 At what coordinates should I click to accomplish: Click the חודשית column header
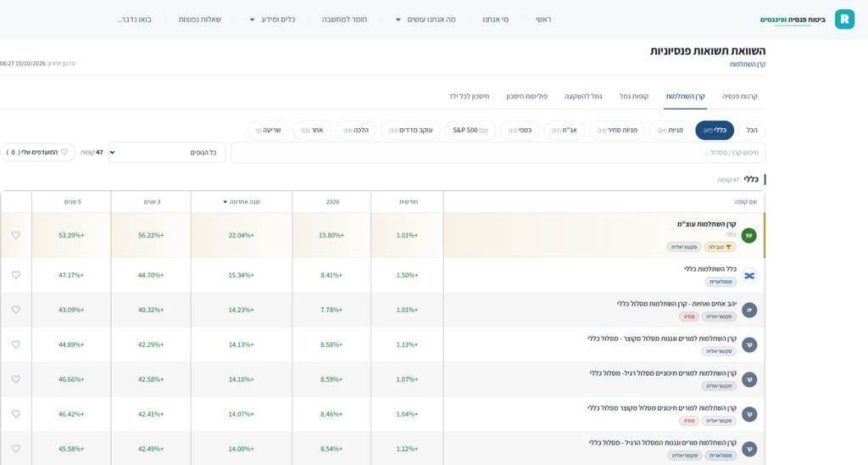click(x=409, y=202)
